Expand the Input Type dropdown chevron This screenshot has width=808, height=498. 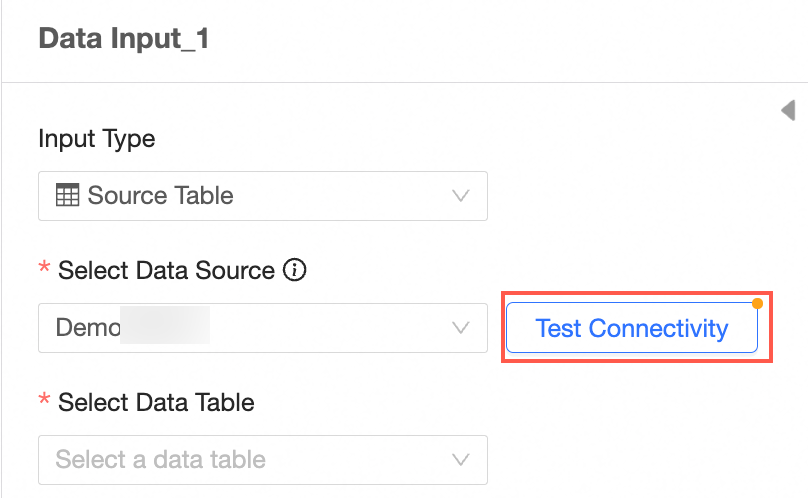coord(461,196)
